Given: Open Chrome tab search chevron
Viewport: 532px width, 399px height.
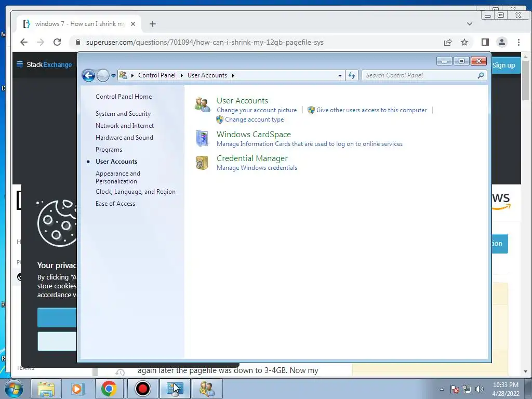Looking at the screenshot, I should pyautogui.click(x=470, y=24).
